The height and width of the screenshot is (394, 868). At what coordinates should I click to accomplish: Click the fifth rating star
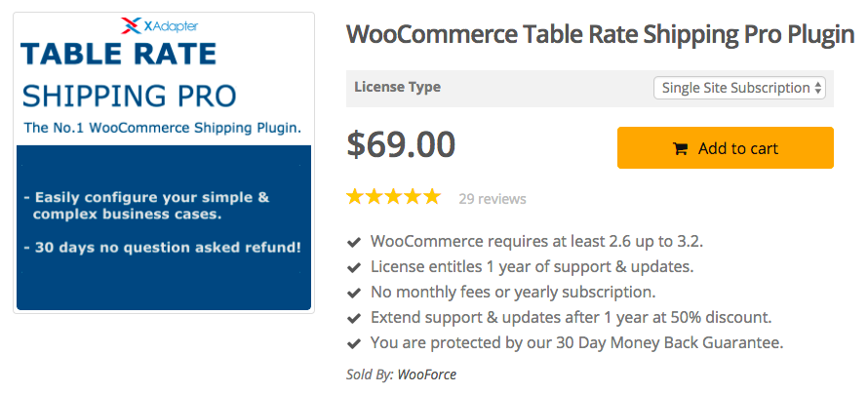click(x=432, y=197)
